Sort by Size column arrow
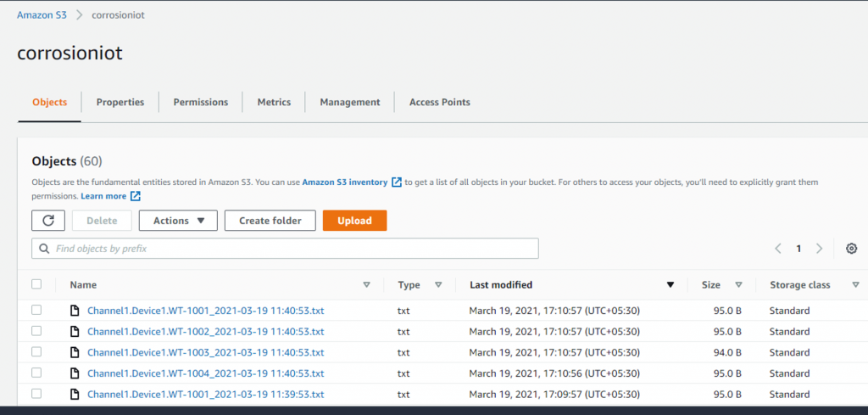Viewport: 868px width, 415px height. coord(738,285)
